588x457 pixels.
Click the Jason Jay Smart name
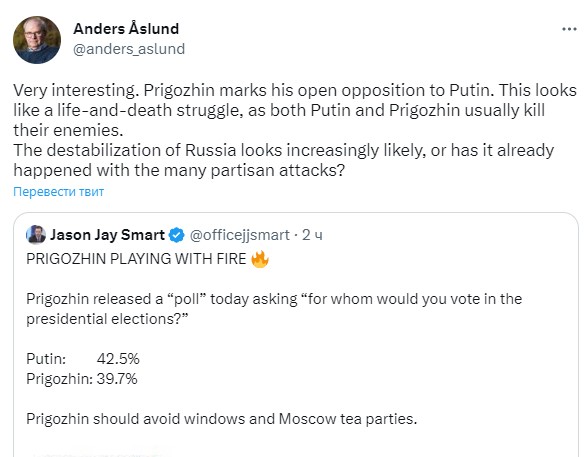[x=107, y=235]
